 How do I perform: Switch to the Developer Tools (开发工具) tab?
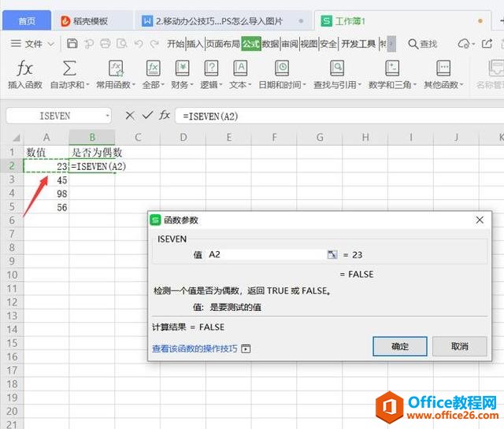coord(358,44)
